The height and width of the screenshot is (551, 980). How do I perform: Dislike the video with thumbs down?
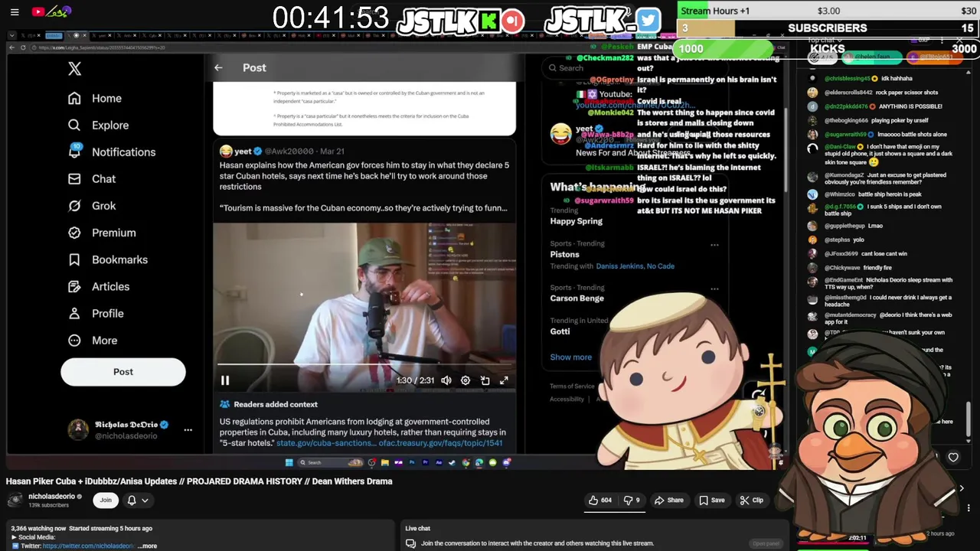pyautogui.click(x=632, y=500)
